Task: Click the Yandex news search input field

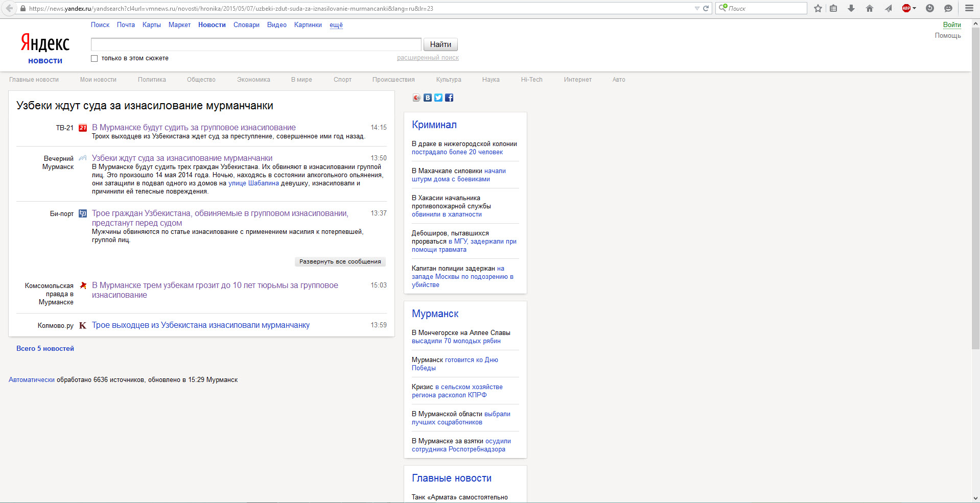Action: tap(256, 44)
